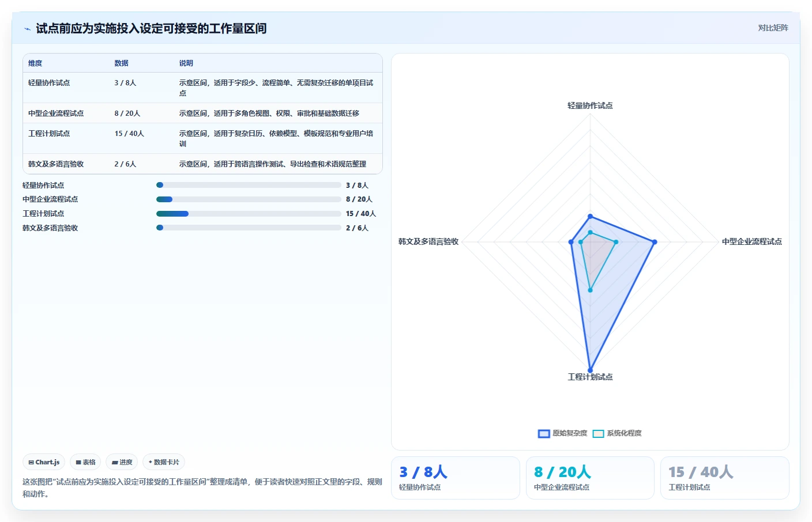
Task: Open the 8 / 20人 stat card
Action: [590, 478]
